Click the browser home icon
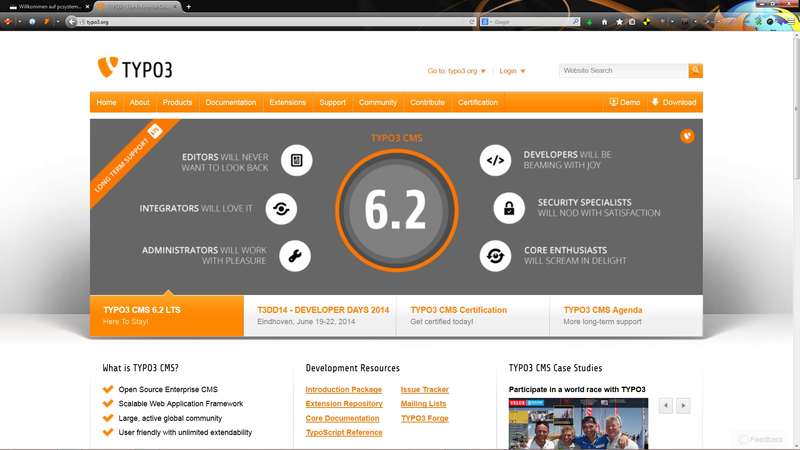This screenshot has height=450, width=800. pyautogui.click(x=605, y=22)
